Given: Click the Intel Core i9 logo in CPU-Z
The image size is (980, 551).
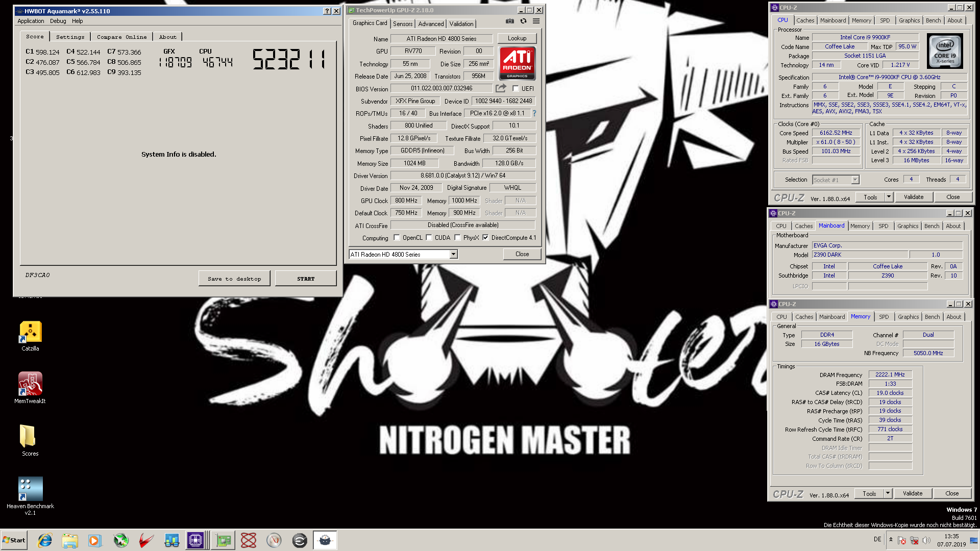Looking at the screenshot, I should tap(945, 51).
